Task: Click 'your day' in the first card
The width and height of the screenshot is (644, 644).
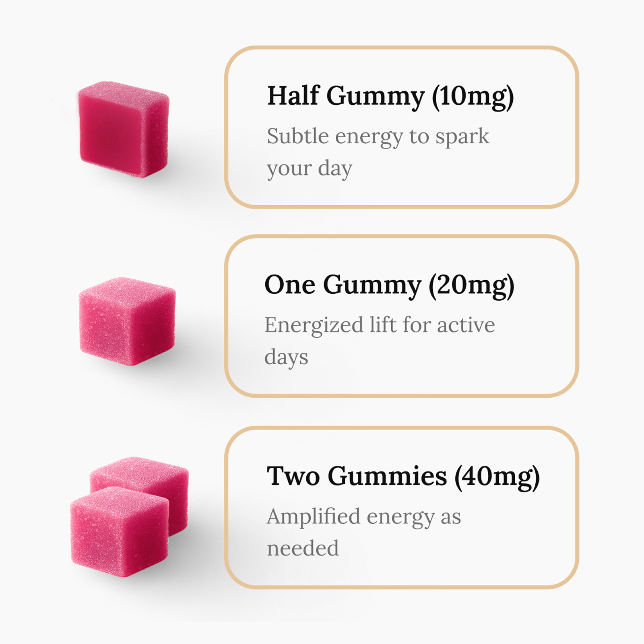Action: [310, 169]
